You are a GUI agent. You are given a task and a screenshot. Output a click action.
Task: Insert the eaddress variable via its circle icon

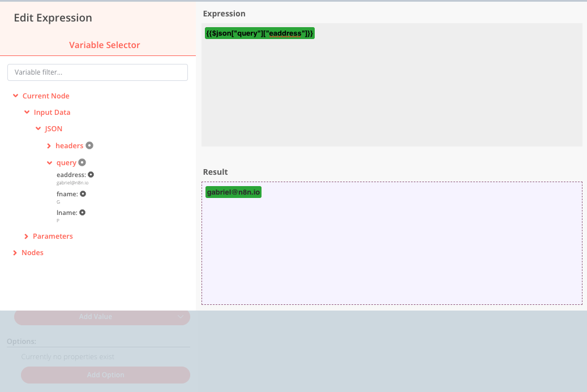pos(91,174)
